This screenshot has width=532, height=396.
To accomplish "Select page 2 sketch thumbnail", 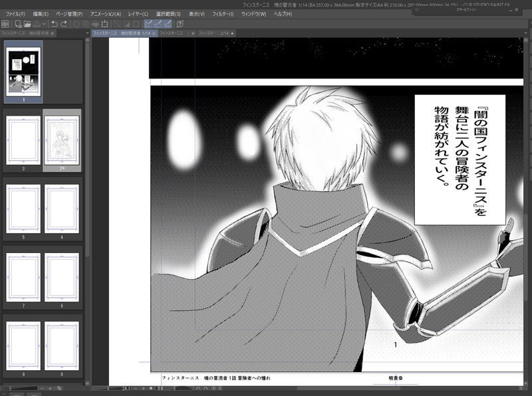I will click(62, 140).
